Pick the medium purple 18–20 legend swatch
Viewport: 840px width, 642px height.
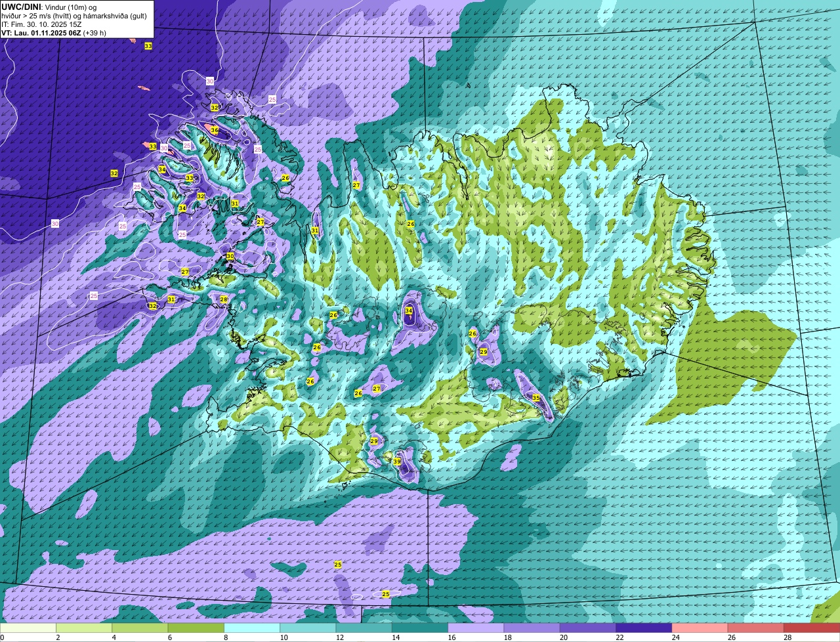(x=532, y=628)
